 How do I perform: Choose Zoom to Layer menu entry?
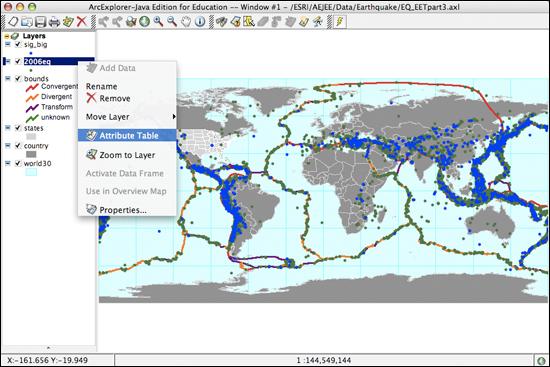click(127, 155)
